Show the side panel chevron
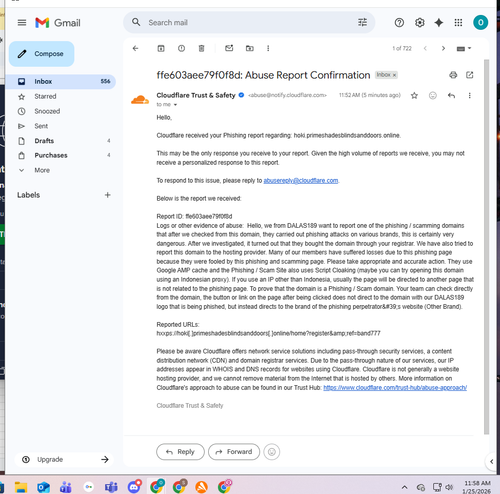 point(491,461)
